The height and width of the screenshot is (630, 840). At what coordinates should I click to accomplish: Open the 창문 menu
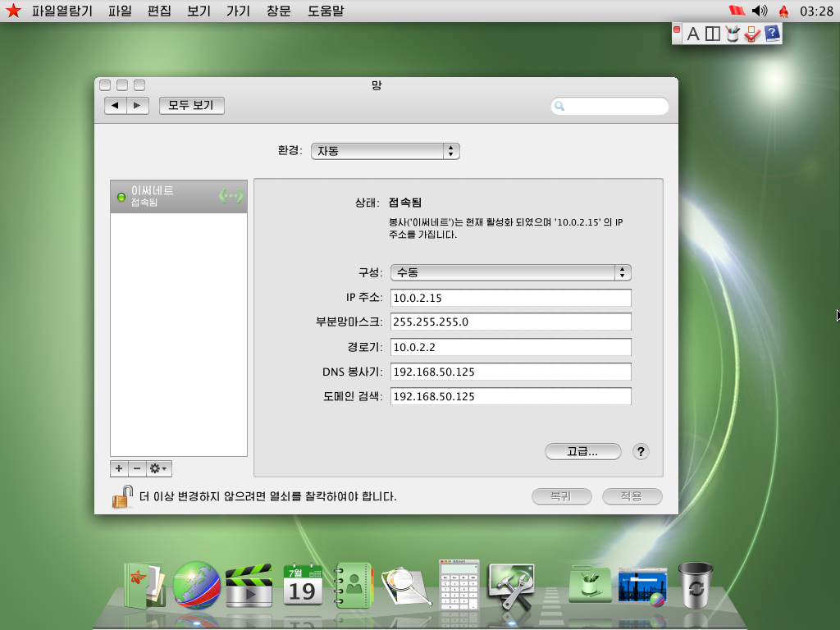pyautogui.click(x=279, y=11)
